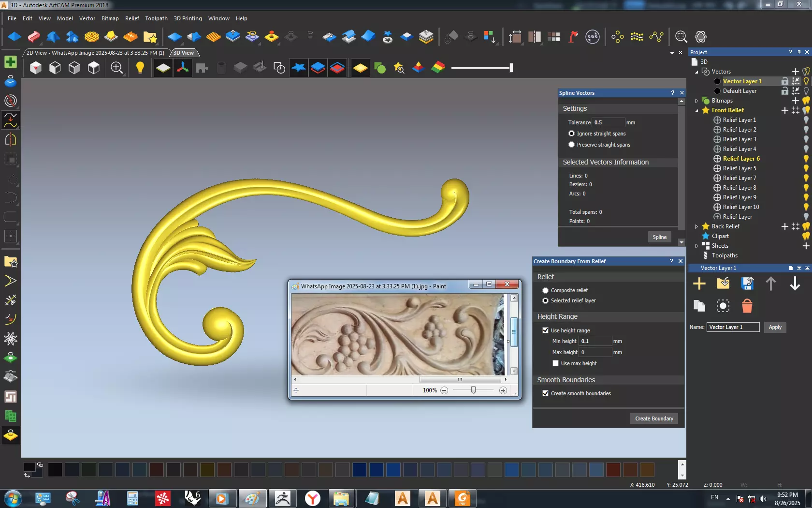Switch to the 2D View tab
This screenshot has height=508, width=812.
95,53
